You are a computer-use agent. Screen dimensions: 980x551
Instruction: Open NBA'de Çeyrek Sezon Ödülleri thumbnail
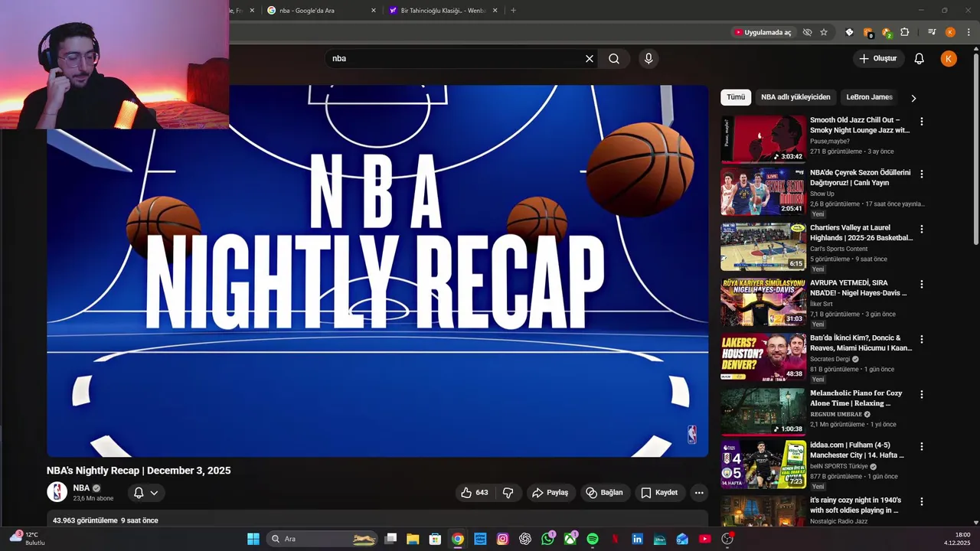(x=763, y=191)
